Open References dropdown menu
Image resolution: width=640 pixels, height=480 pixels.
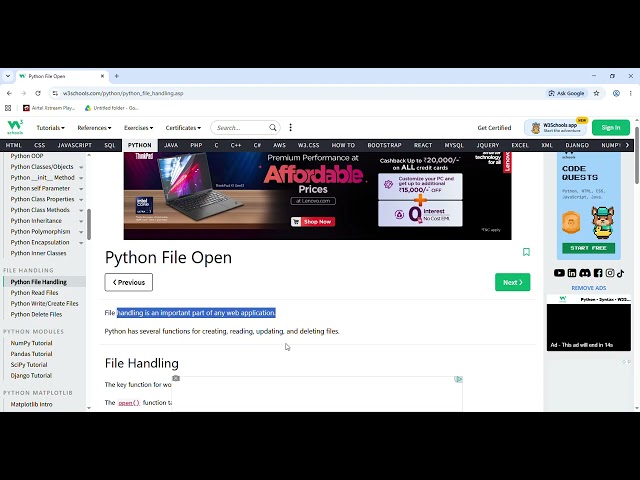coord(94,128)
